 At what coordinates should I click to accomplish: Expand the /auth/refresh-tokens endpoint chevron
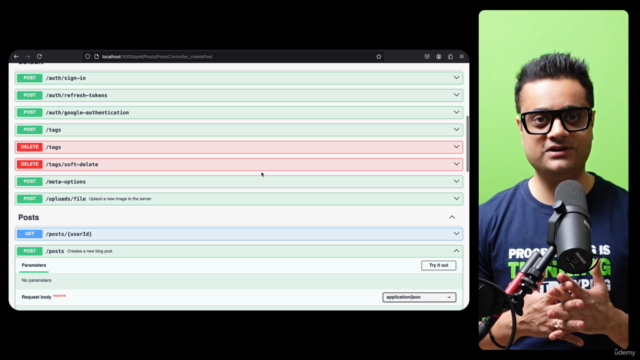click(x=456, y=95)
